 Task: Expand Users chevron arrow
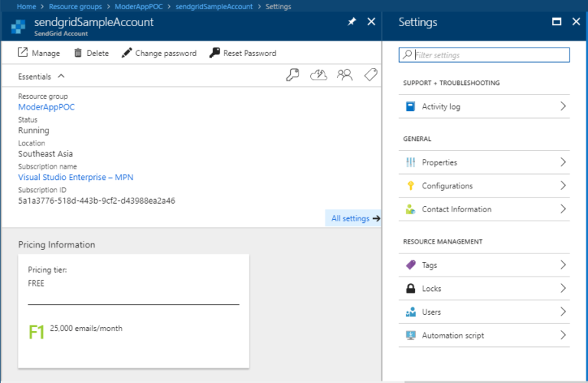coord(563,311)
